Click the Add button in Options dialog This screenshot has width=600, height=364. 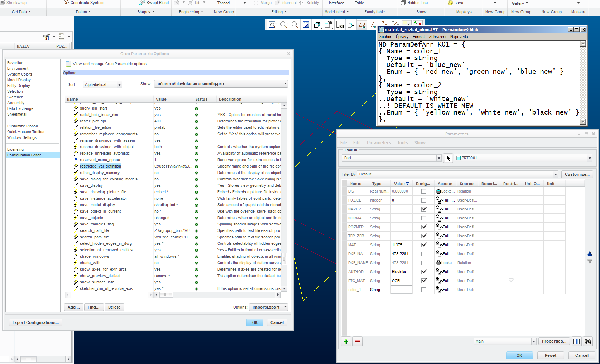coord(74,307)
